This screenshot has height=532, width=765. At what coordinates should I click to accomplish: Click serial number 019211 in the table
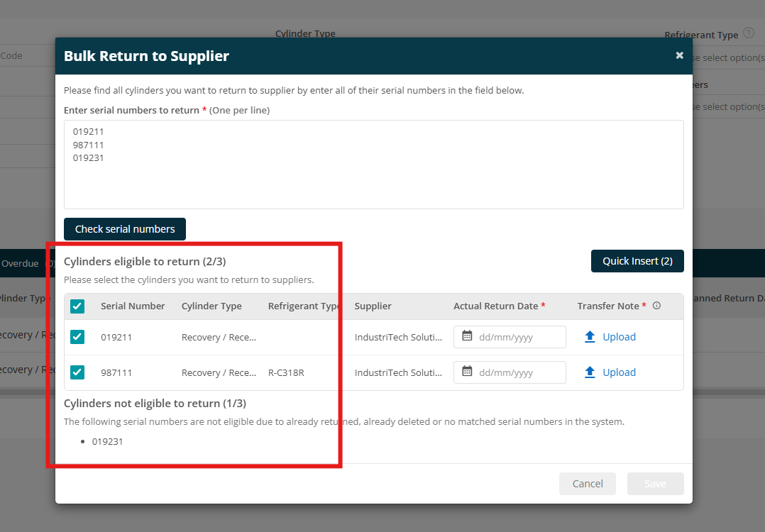pos(116,338)
